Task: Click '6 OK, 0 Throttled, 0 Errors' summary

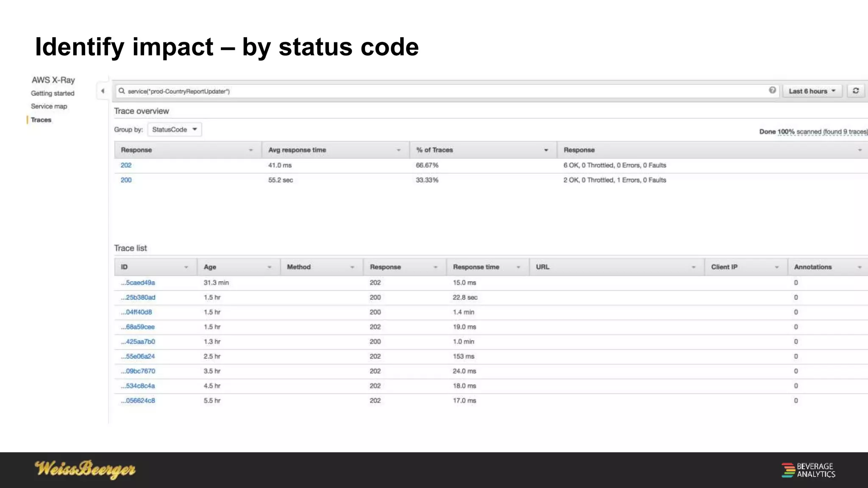Action: click(x=615, y=165)
